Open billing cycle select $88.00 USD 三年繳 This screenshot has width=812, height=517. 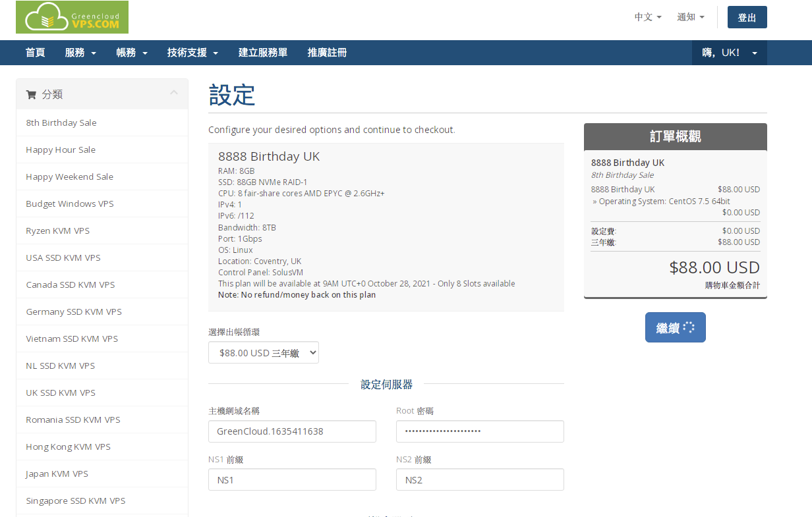(264, 353)
